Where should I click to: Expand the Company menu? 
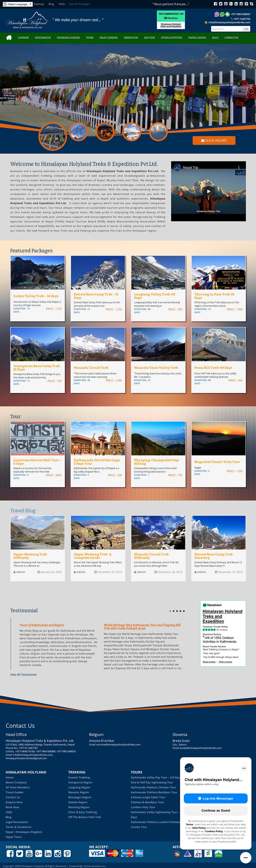(23, 38)
